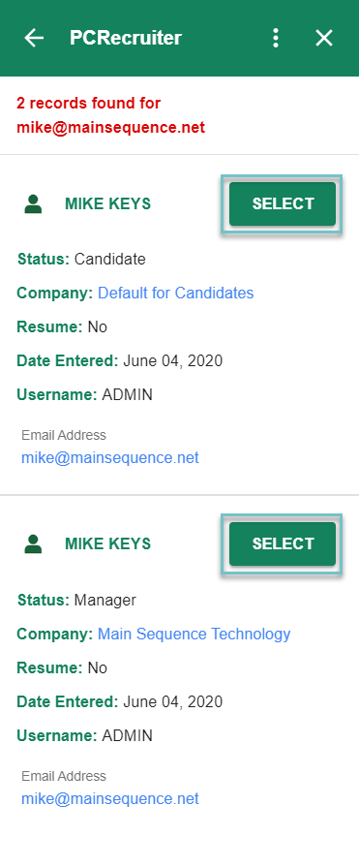Image resolution: width=359 pixels, height=868 pixels.
Task: Click the Candidate record's person icon
Action: (x=33, y=203)
